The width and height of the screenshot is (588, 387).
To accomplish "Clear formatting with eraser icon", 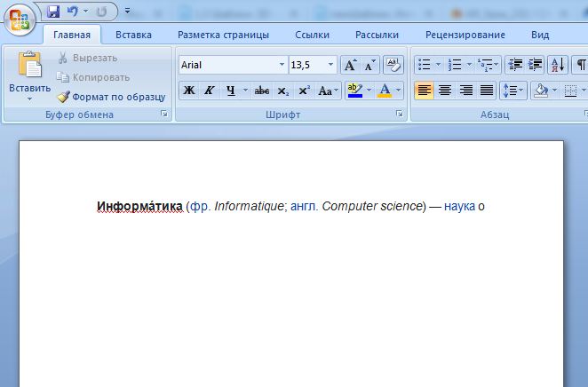I will point(393,65).
